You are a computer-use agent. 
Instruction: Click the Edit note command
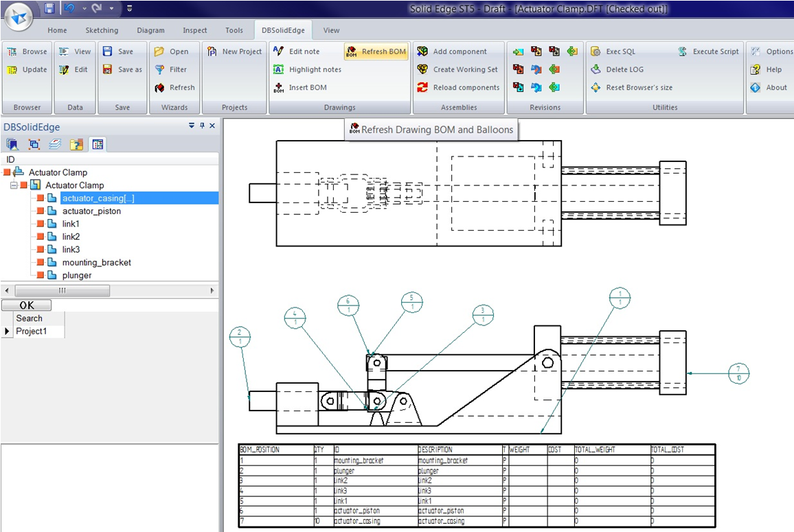(x=296, y=51)
